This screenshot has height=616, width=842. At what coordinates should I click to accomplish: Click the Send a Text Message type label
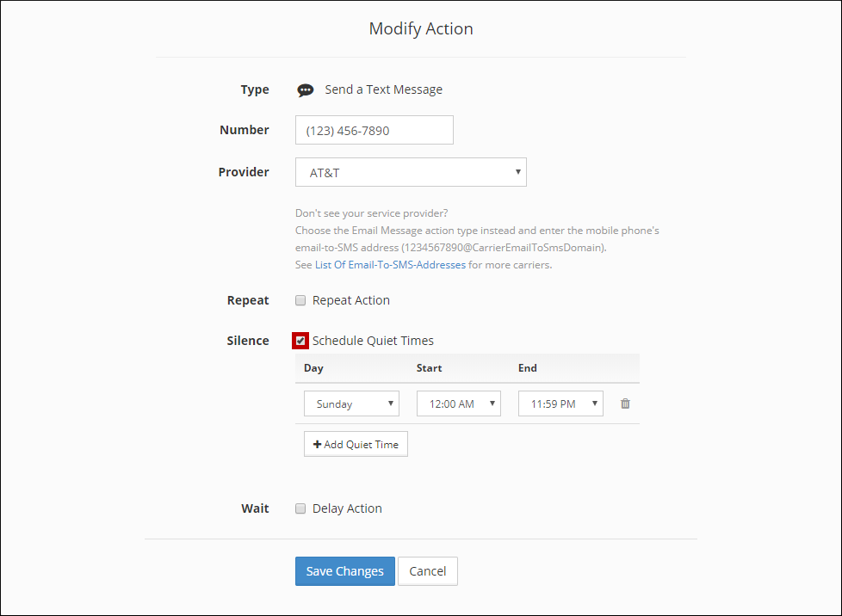point(383,89)
